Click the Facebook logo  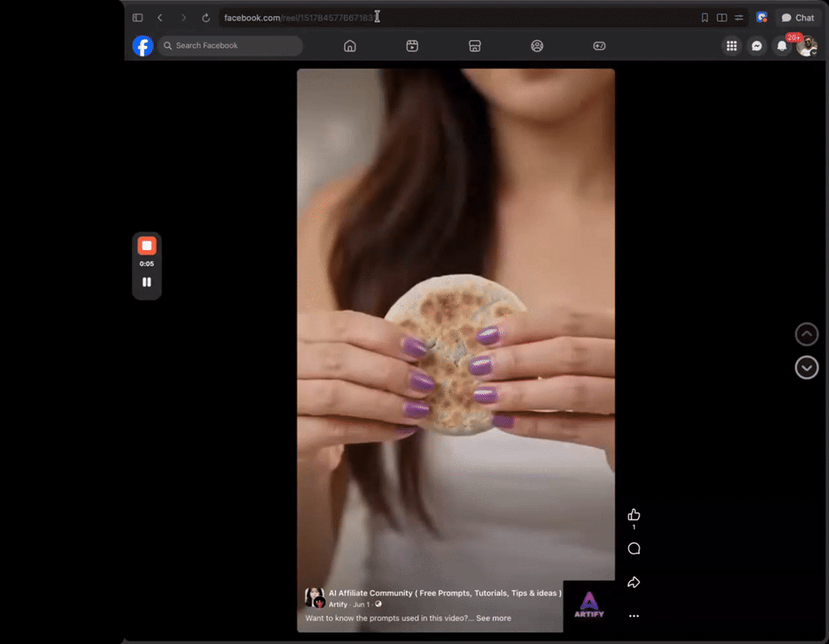pyautogui.click(x=142, y=46)
